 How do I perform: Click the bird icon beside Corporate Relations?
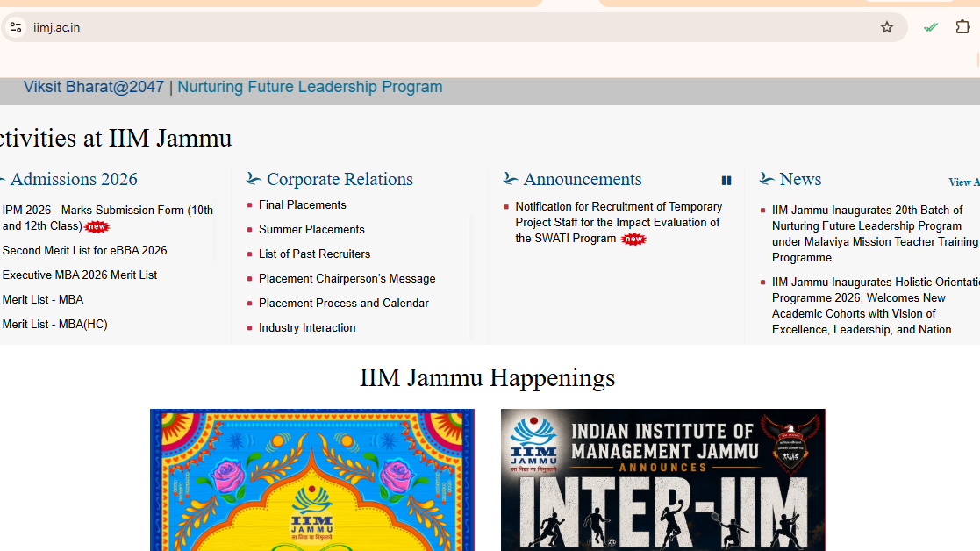tap(254, 179)
